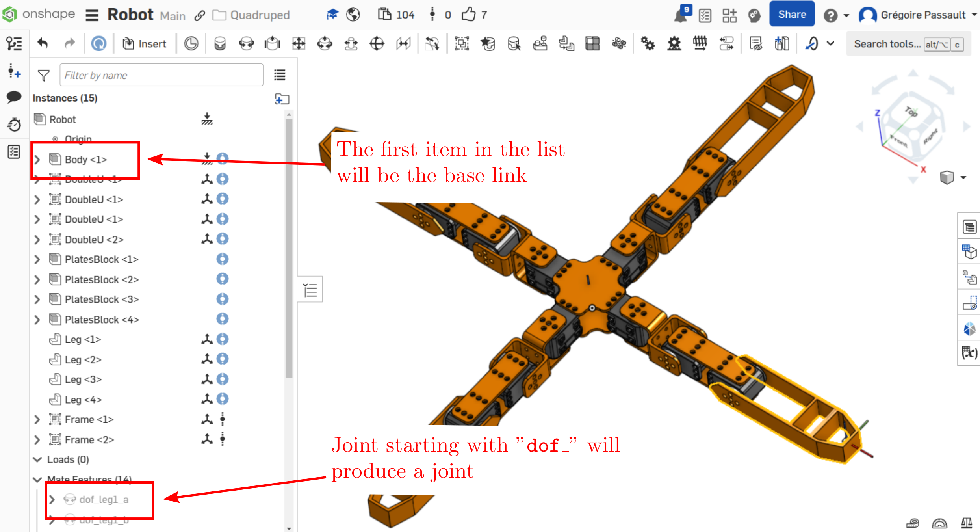Click the Filter funnel icon
Screen dimensions: 980x532
[44, 75]
